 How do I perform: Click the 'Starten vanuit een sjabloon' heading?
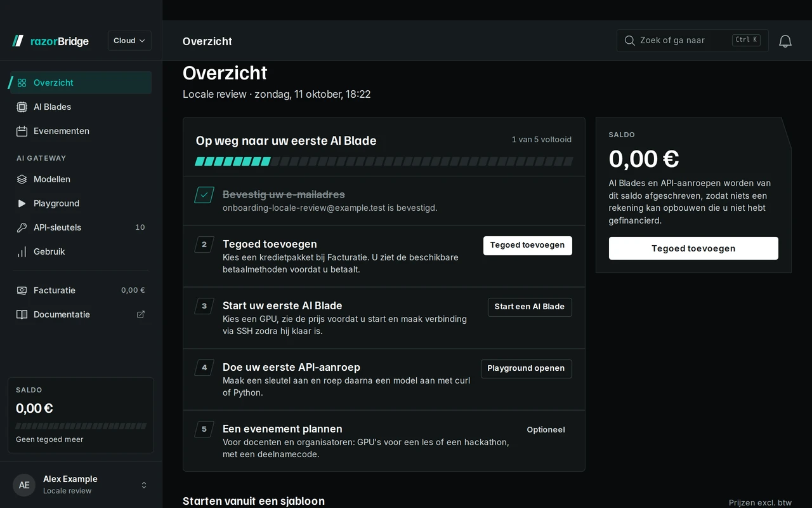tap(254, 501)
